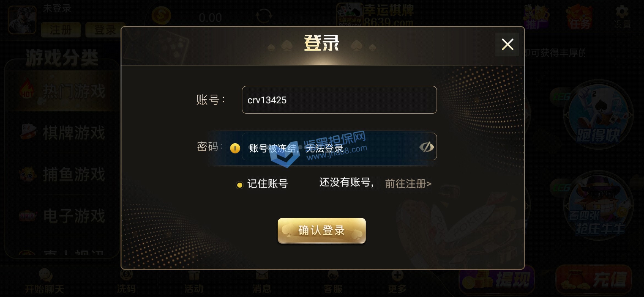
Task: Open the 客服 support icon
Action: pyautogui.click(x=333, y=281)
